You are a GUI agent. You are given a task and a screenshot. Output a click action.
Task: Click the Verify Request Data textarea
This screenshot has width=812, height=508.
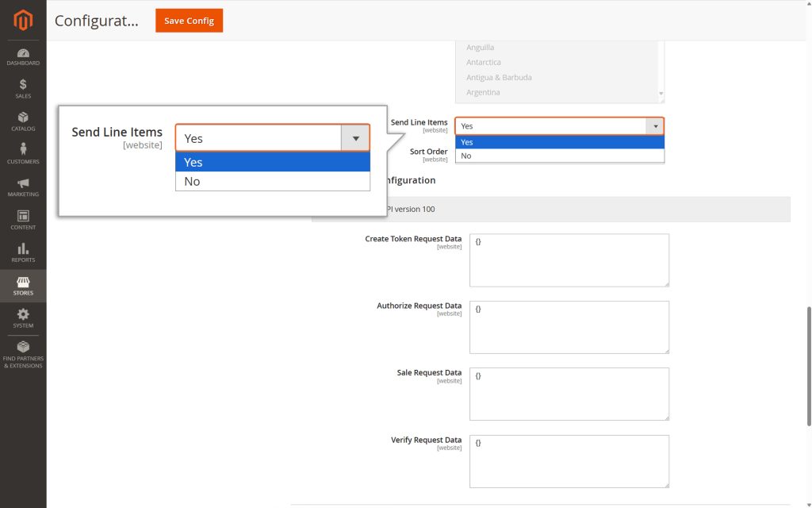569,460
